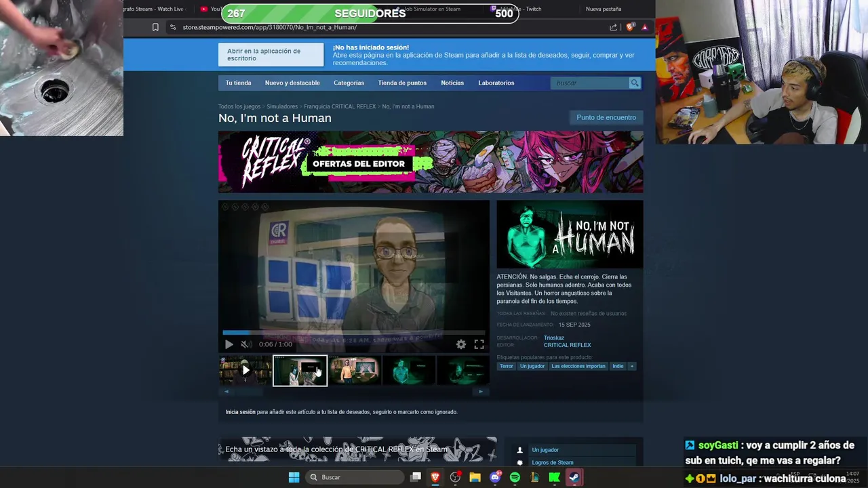Click the Inicia sesión link
Image resolution: width=868 pixels, height=488 pixels.
[240, 412]
